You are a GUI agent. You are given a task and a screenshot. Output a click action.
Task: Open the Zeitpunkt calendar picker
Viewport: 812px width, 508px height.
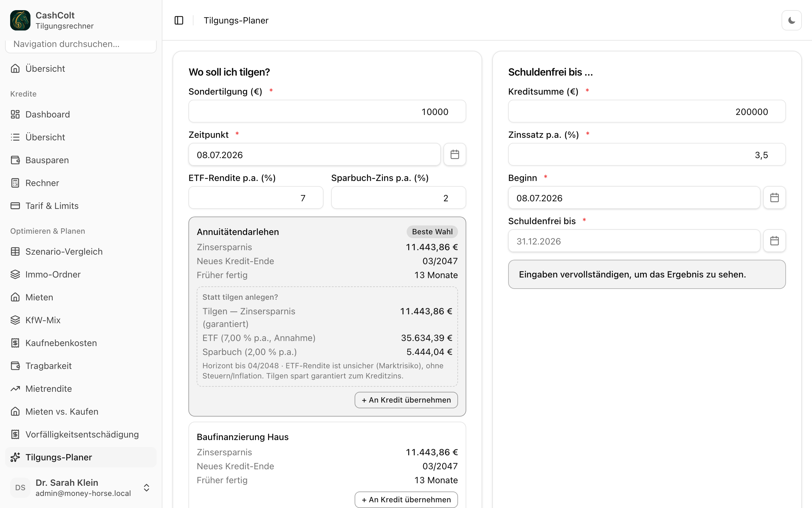tap(455, 155)
